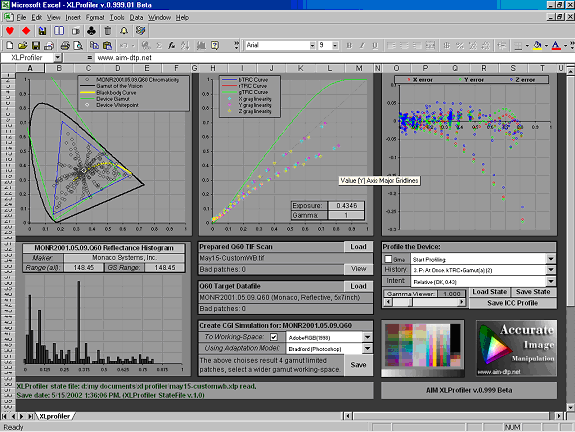This screenshot has height=432, width=575.
Task: Click the Font Color A icon
Action: pos(556,45)
